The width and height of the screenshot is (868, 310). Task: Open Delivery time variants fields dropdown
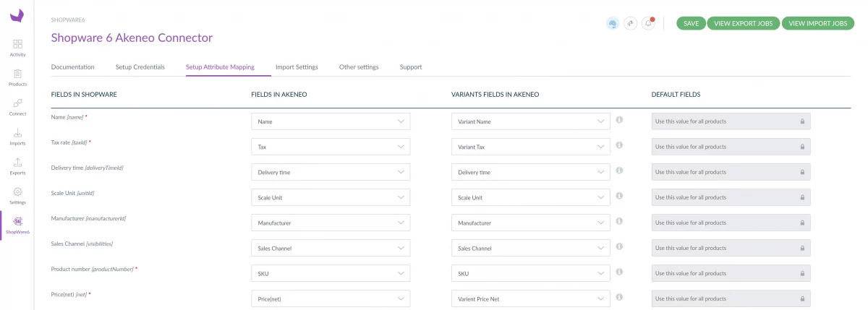pyautogui.click(x=531, y=172)
